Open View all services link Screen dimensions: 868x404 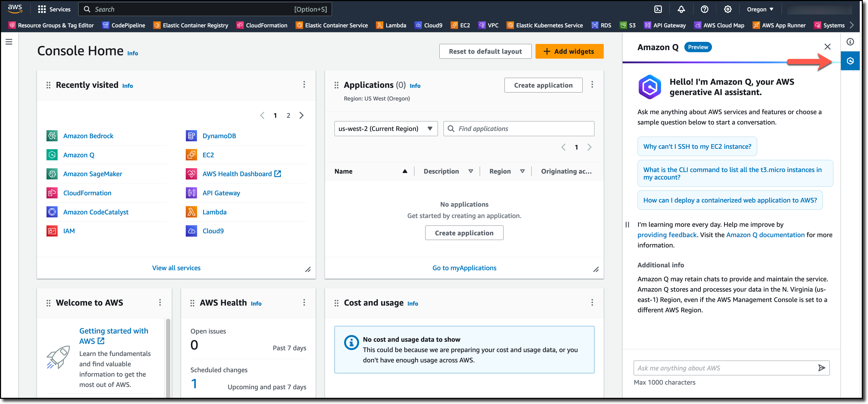click(x=176, y=268)
